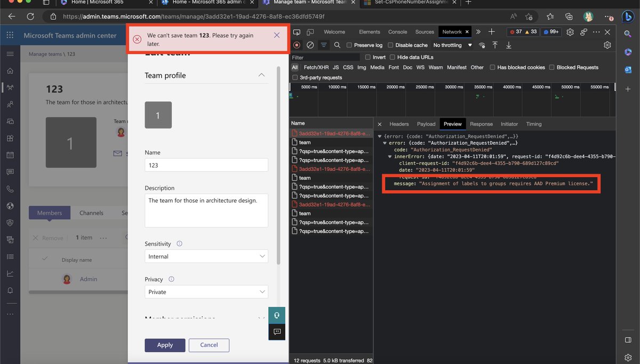Open Voice phone icon in sidebar

(10, 189)
